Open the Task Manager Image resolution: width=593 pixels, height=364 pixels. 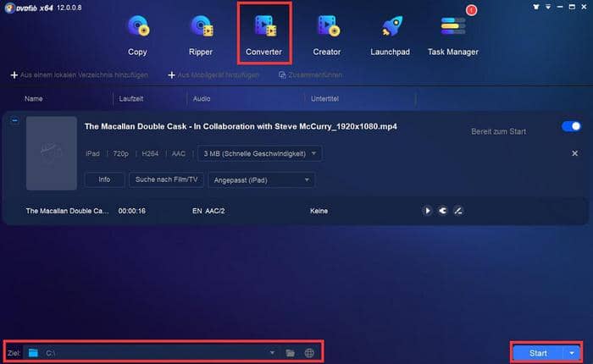(453, 34)
